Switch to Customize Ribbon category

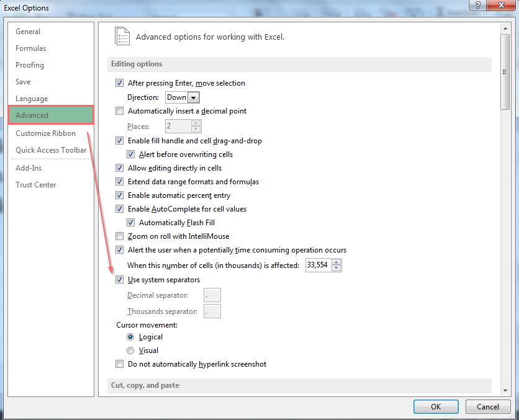46,133
